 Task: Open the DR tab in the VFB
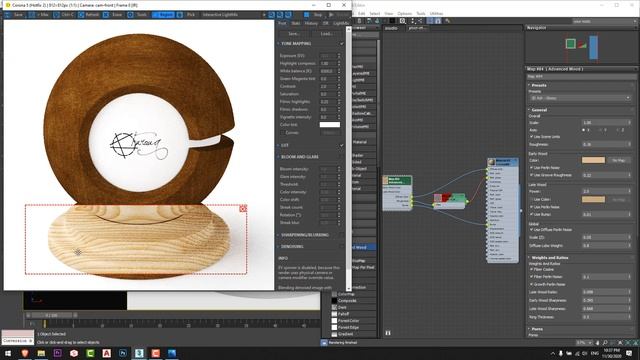(x=325, y=24)
